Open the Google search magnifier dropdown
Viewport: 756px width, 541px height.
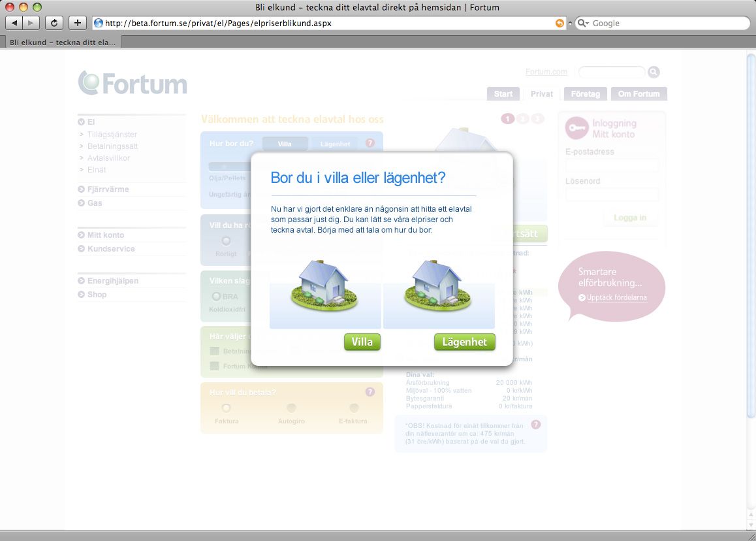click(x=584, y=23)
